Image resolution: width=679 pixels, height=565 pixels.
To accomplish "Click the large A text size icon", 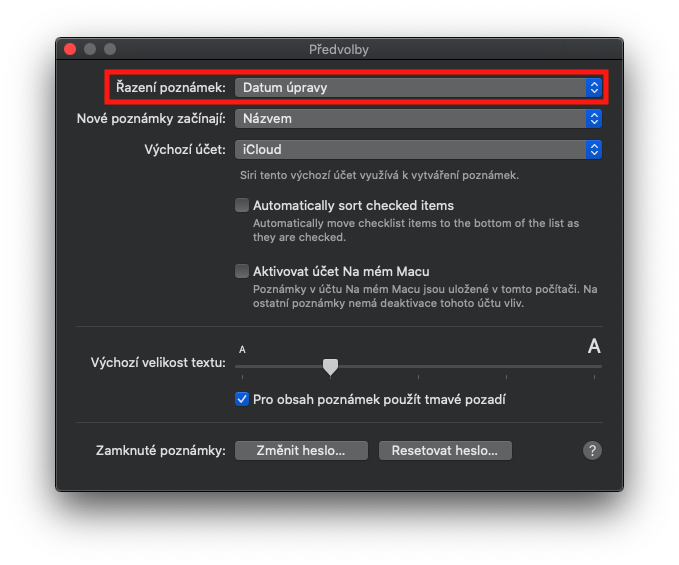I will coord(594,346).
